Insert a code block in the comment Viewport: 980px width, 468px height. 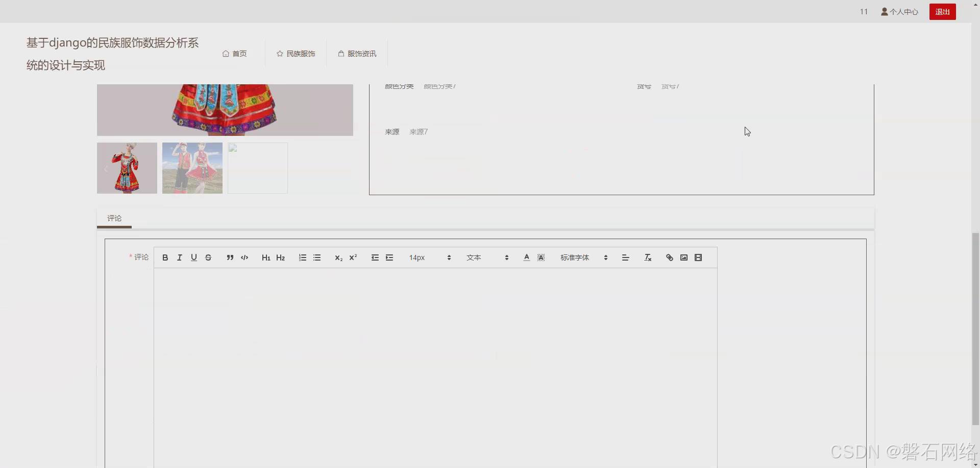244,258
